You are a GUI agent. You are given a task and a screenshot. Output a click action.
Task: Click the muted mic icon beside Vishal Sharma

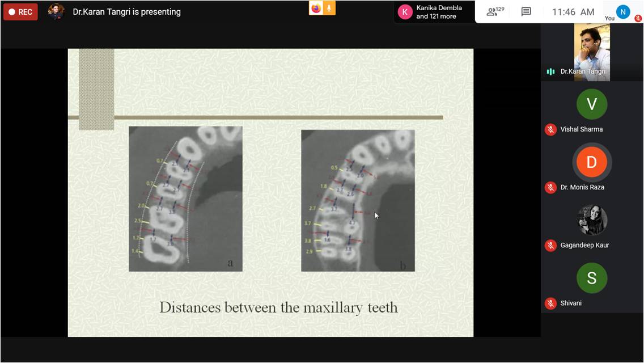click(550, 129)
